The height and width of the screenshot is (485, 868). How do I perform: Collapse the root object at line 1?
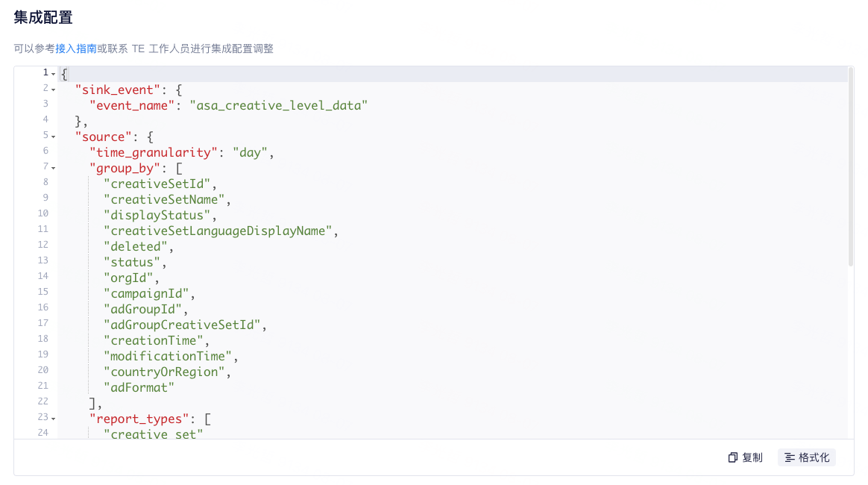point(54,74)
